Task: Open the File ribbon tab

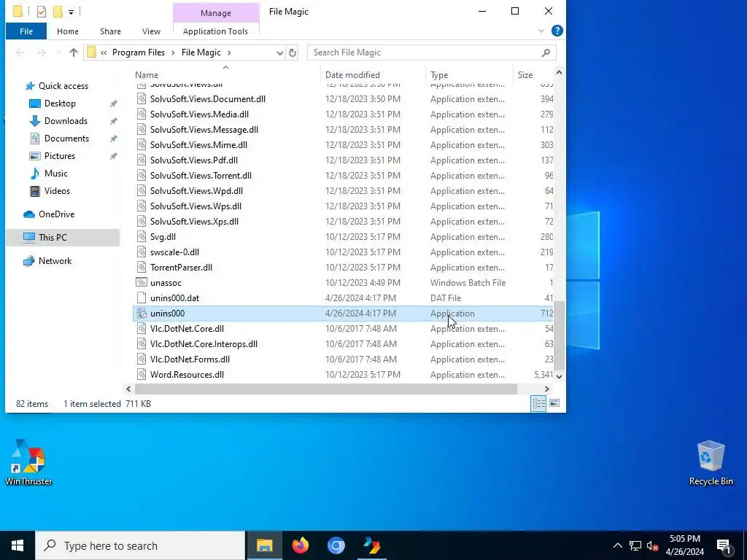Action: coord(26,31)
